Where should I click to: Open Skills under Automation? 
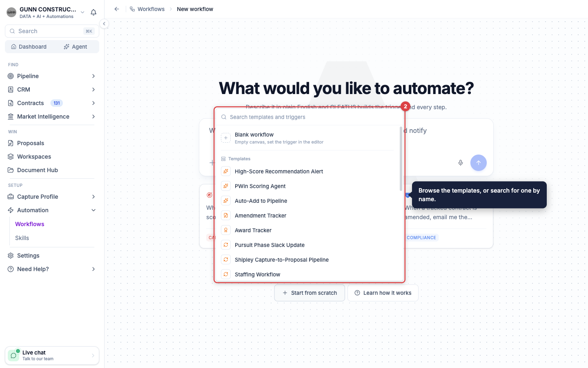pos(22,238)
